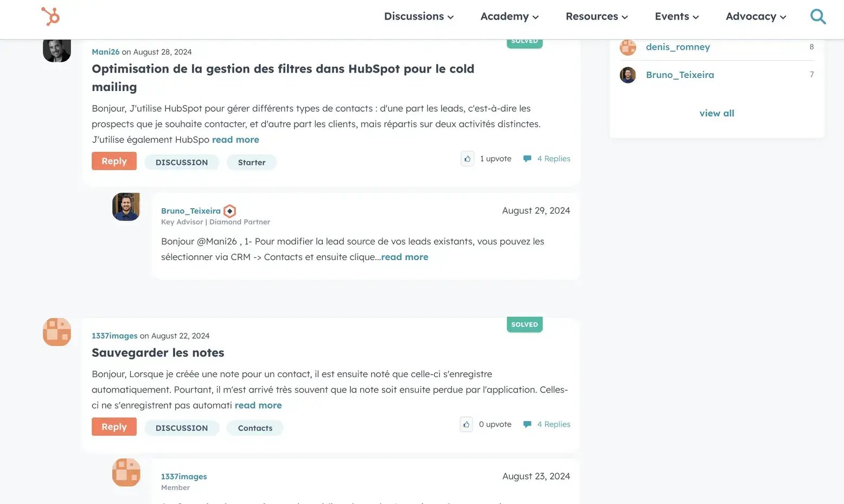Screen dimensions: 844x504
Task: Click denis_romney's avatar in sidebar
Action: point(628,47)
